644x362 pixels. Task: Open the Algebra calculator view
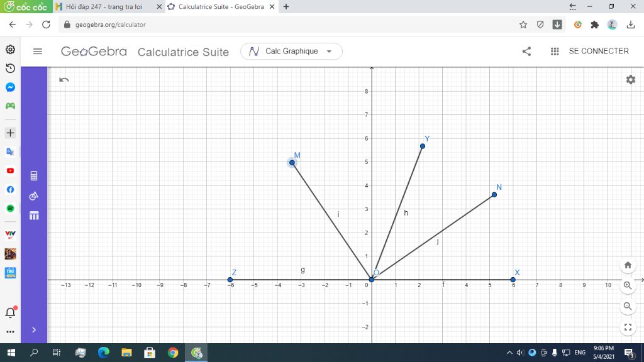[x=34, y=176]
